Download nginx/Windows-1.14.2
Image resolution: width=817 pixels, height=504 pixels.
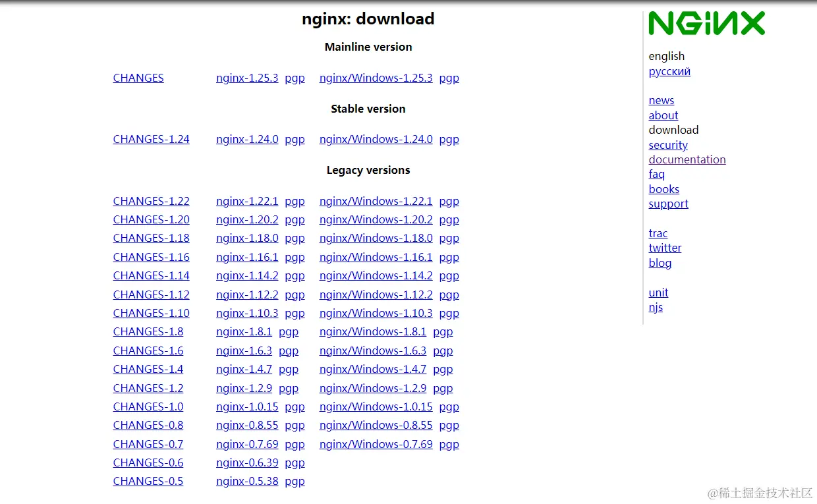point(376,275)
